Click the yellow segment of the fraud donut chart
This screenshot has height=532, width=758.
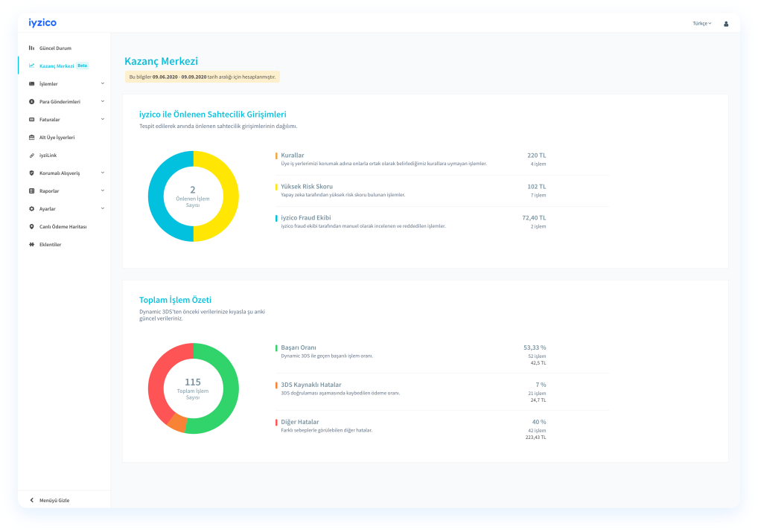(231, 196)
